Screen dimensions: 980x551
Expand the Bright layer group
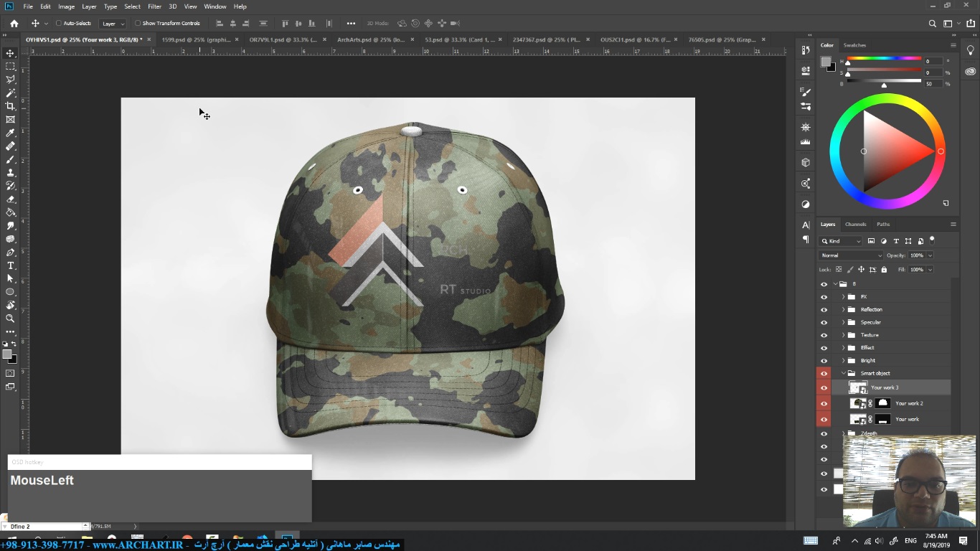pyautogui.click(x=844, y=361)
